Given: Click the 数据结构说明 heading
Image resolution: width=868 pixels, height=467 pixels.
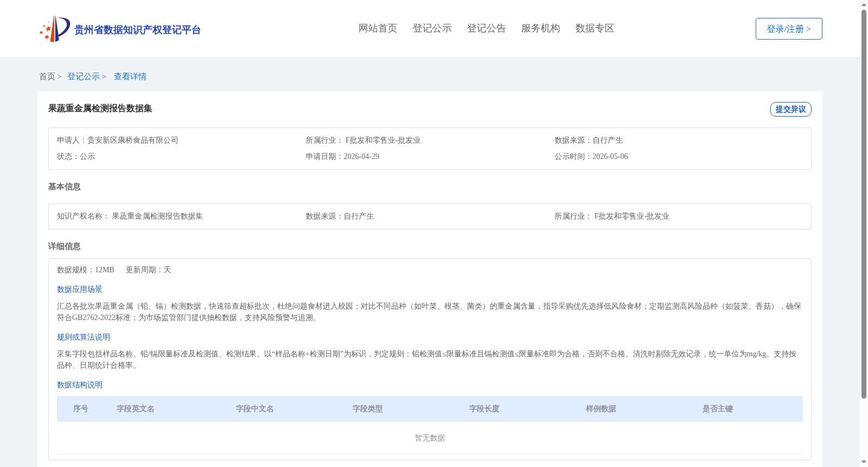Looking at the screenshot, I should pyautogui.click(x=80, y=385).
